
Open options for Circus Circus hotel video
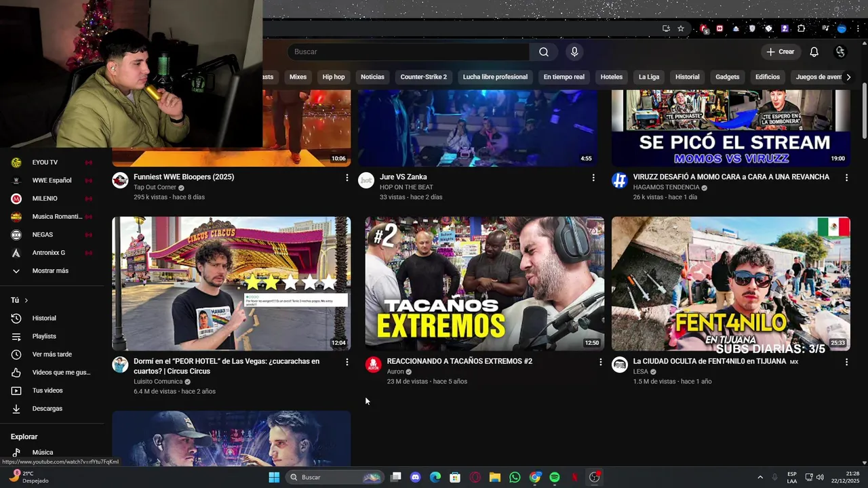pyautogui.click(x=347, y=362)
